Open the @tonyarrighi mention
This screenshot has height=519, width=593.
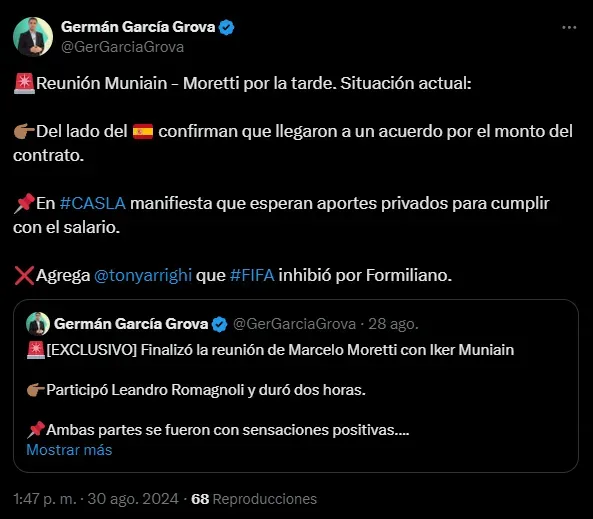[x=143, y=275]
